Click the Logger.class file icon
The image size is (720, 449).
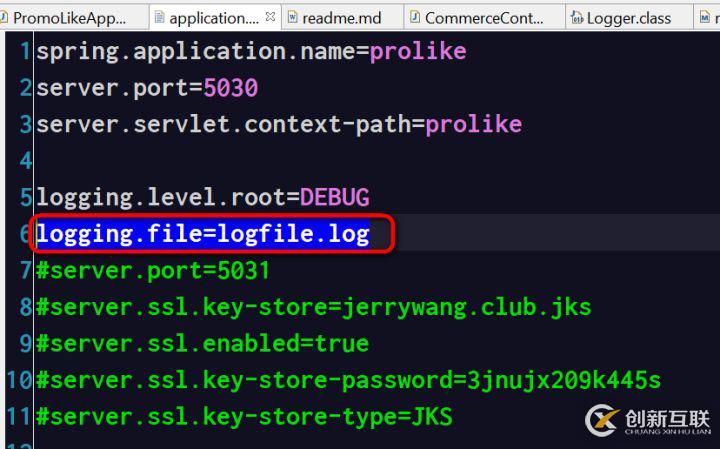point(577,17)
